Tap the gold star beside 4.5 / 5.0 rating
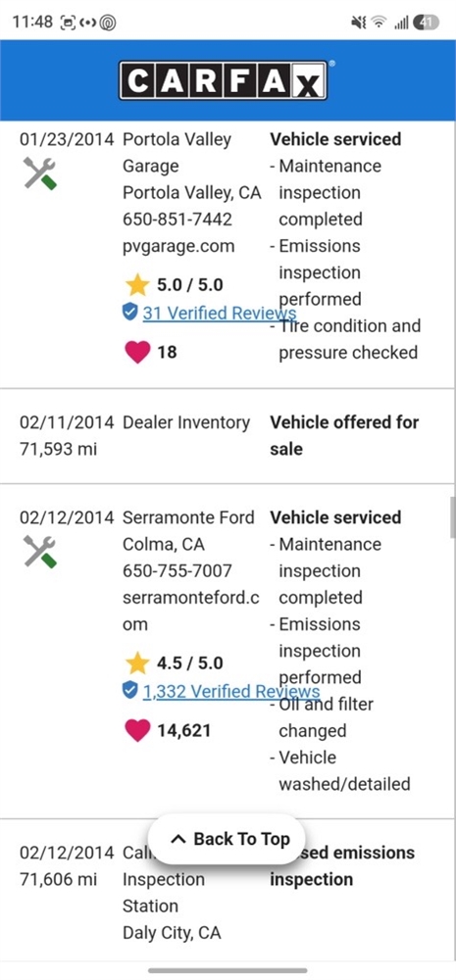This screenshot has width=456, height=980. (x=137, y=663)
